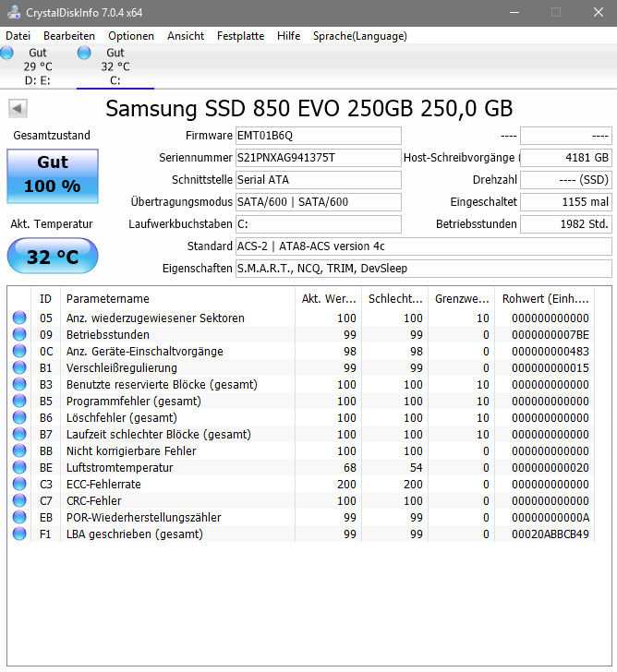Open the Hilfe menu

pyautogui.click(x=288, y=36)
